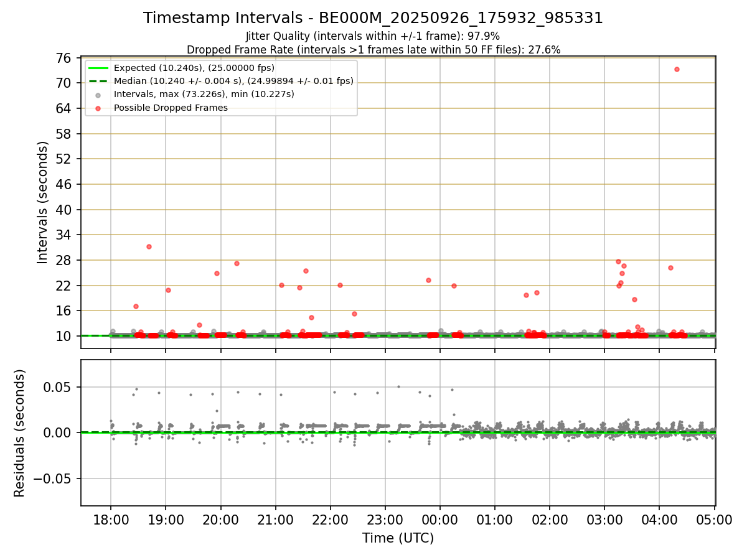Click the 04:00 x-axis tick label
The image size is (747, 560).
click(x=659, y=520)
